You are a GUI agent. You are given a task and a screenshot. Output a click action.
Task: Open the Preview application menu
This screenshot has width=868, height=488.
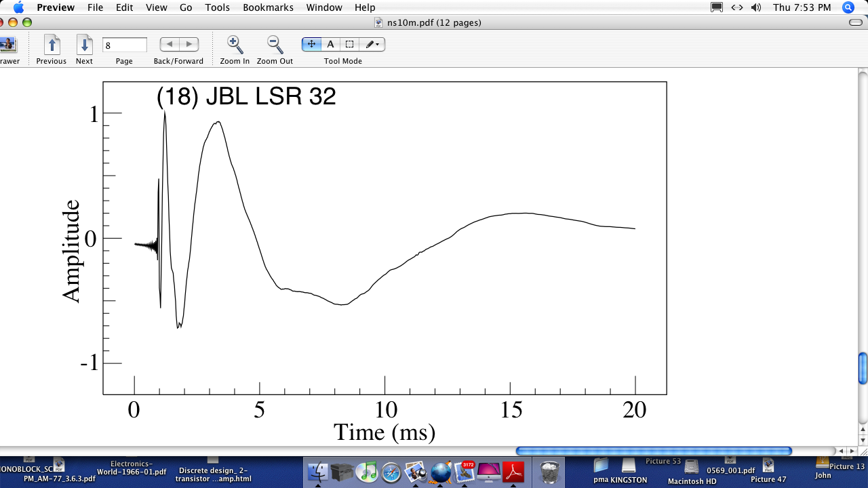(56, 7)
